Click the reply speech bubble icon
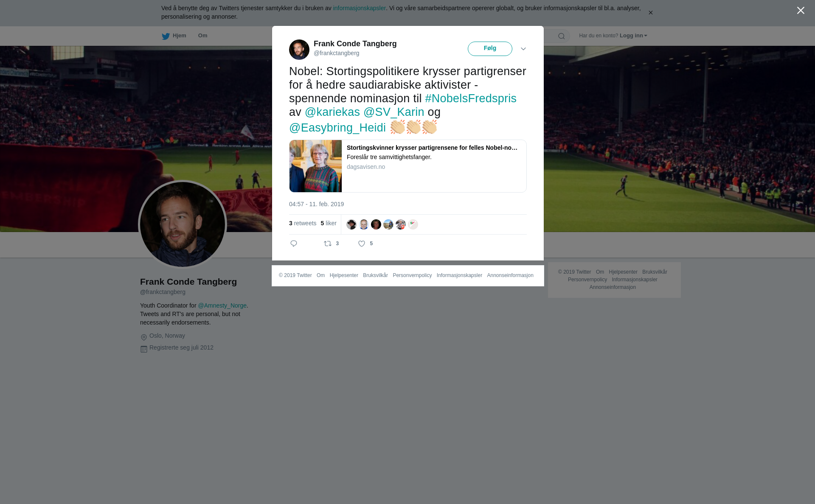Image resolution: width=815 pixels, height=504 pixels. (294, 244)
